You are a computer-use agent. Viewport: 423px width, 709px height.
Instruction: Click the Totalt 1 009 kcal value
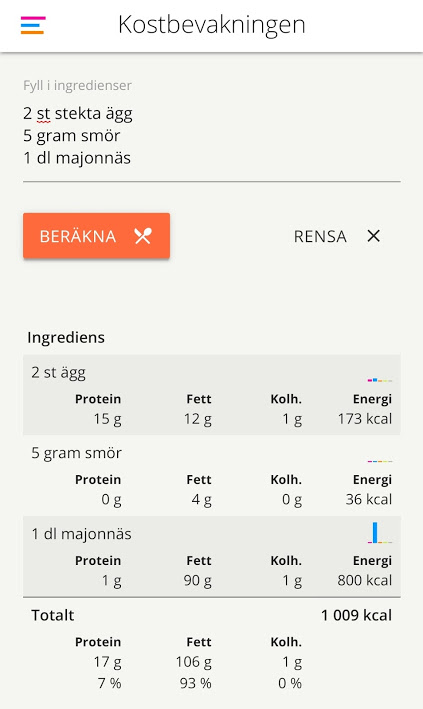(x=356, y=615)
